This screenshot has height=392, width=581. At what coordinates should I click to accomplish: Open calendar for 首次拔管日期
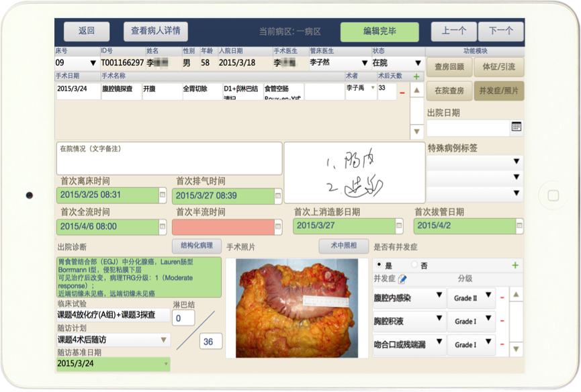(516, 226)
